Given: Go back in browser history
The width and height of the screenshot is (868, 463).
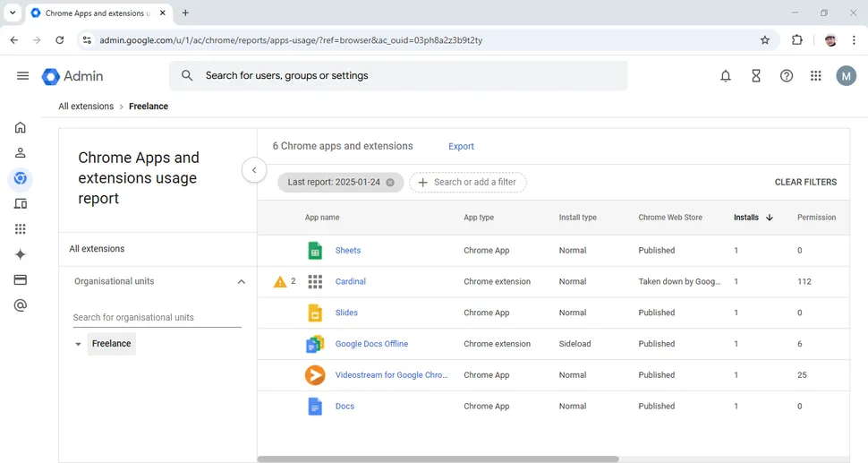Looking at the screenshot, I should [14, 40].
